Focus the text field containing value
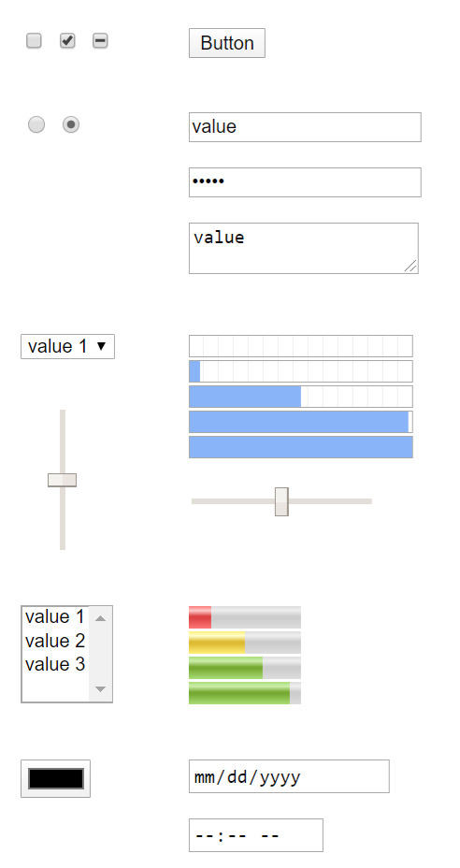 [x=305, y=127]
